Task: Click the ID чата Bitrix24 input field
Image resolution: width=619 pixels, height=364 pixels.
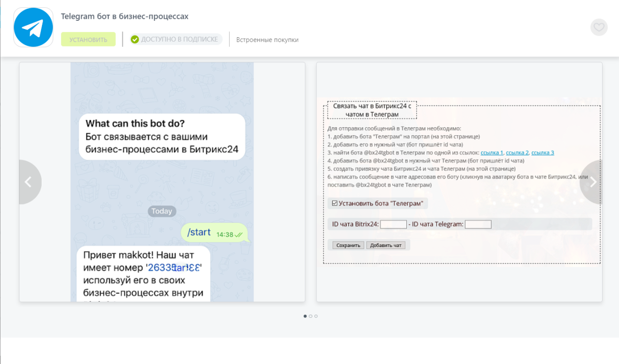Action: [x=394, y=224]
